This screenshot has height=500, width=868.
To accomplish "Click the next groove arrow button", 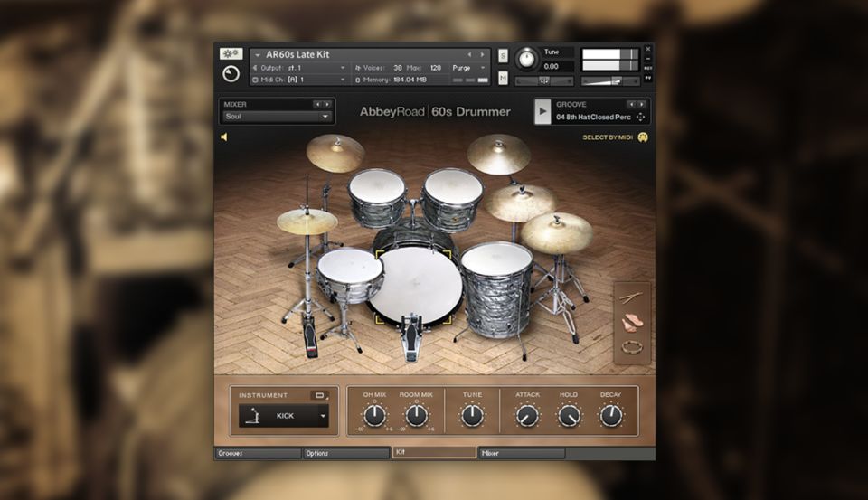I will [642, 104].
